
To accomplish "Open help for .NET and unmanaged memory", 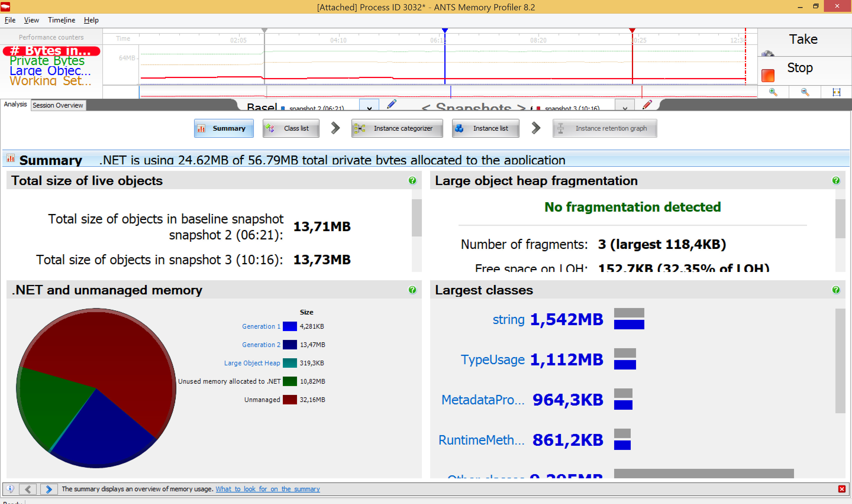I will [x=412, y=290].
